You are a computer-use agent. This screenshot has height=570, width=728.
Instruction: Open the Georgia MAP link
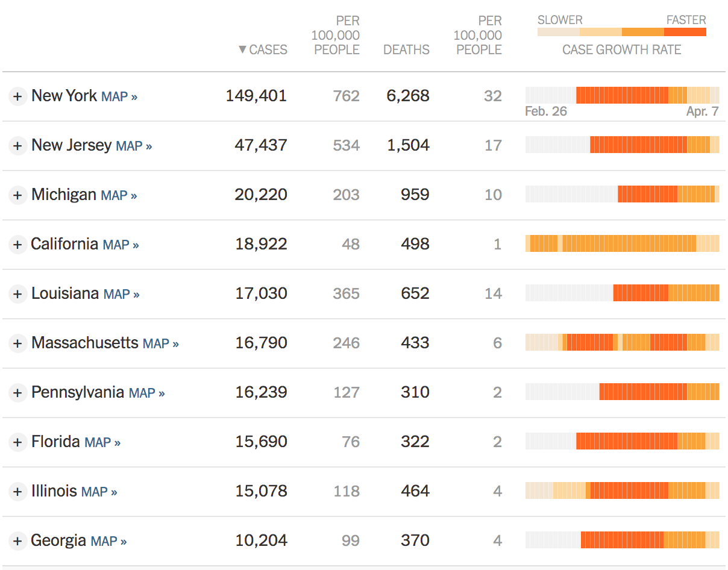click(x=108, y=541)
